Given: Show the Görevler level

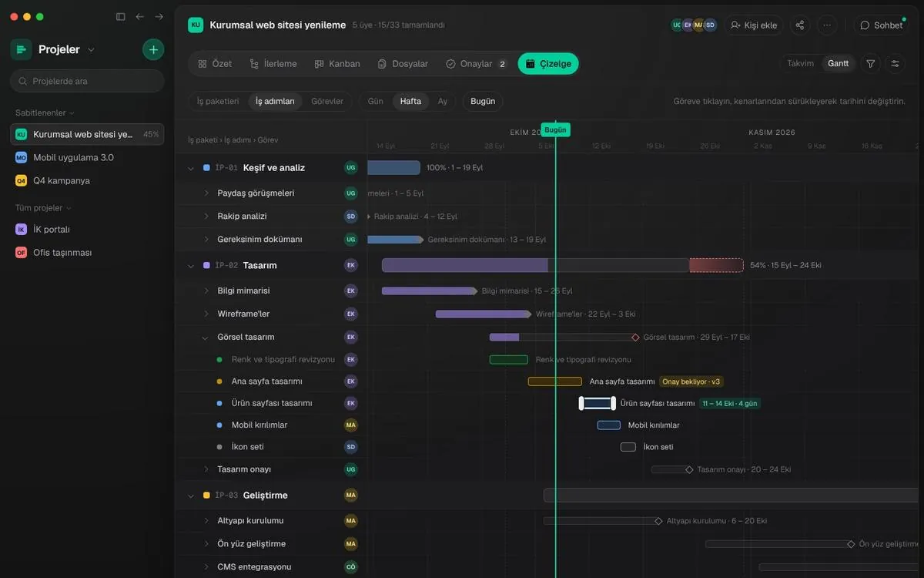Looking at the screenshot, I should pyautogui.click(x=327, y=101).
